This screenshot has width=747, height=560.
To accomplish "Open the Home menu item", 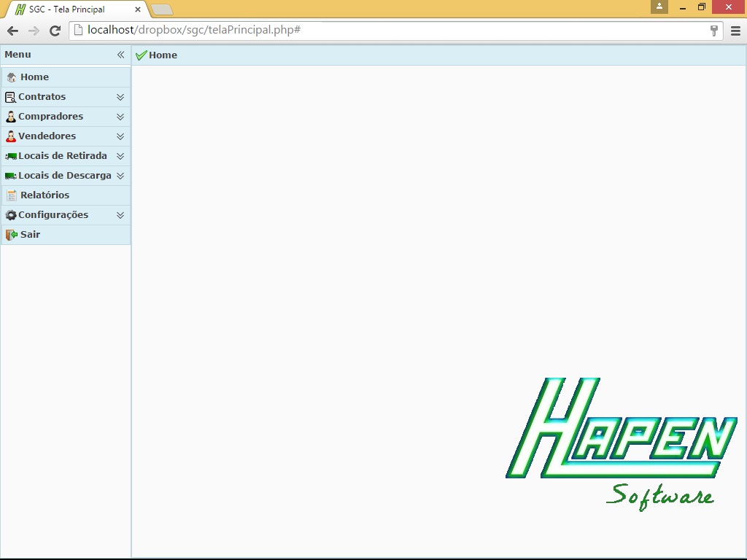I will (66, 77).
